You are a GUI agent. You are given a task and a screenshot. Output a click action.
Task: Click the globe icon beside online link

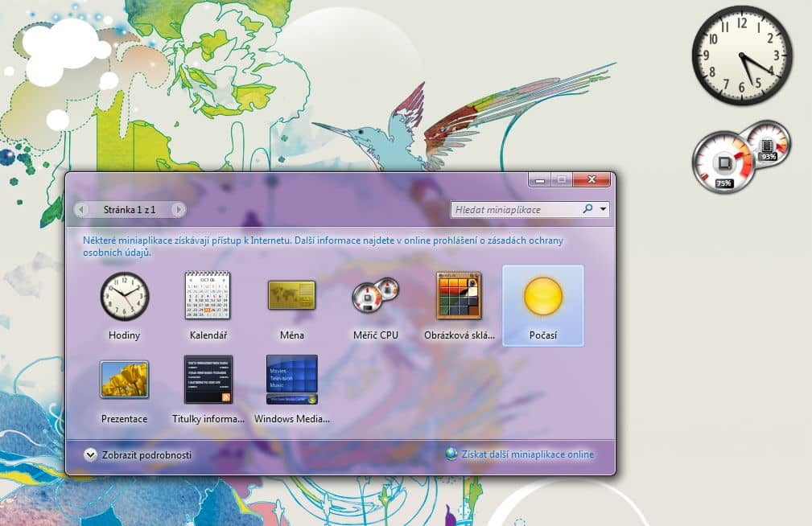pyautogui.click(x=451, y=454)
